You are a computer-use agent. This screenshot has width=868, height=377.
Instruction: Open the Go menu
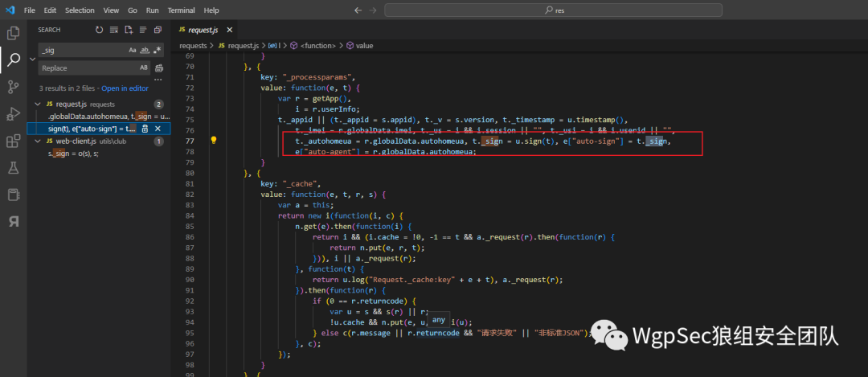(x=133, y=10)
